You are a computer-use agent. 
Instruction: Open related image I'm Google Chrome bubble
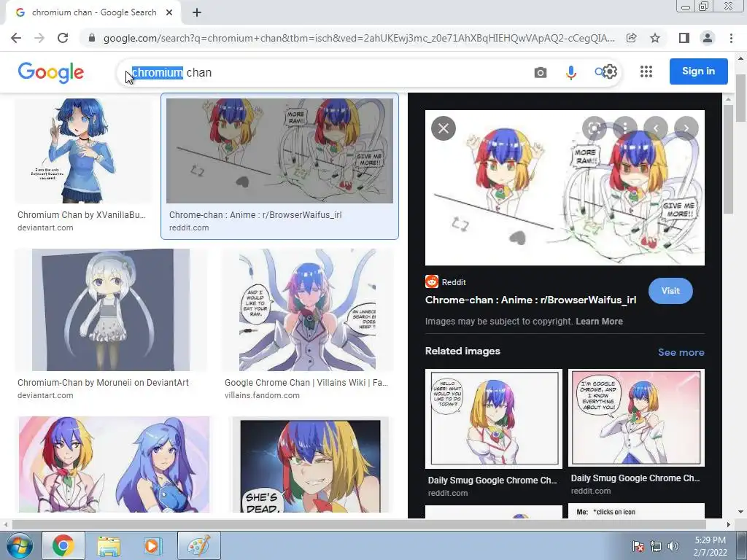[636, 418]
